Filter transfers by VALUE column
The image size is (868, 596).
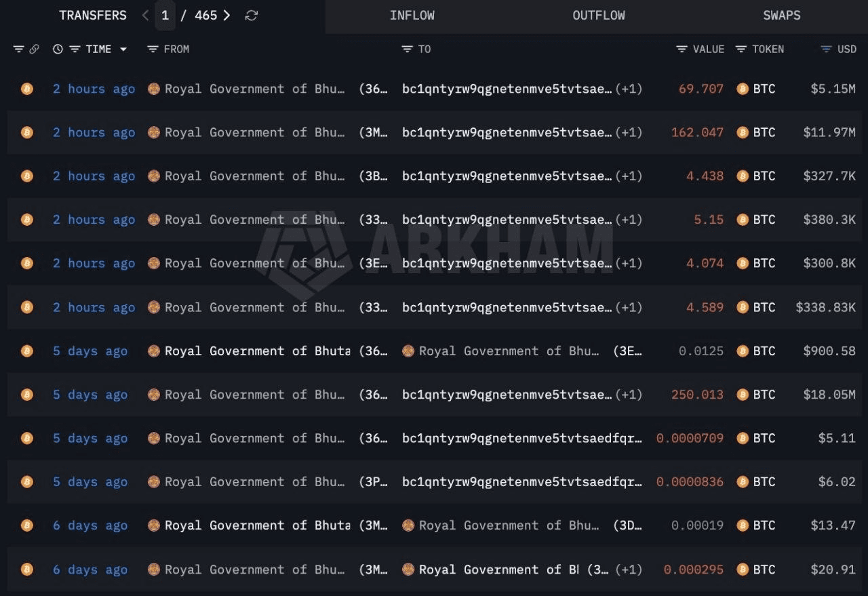pyautogui.click(x=682, y=49)
